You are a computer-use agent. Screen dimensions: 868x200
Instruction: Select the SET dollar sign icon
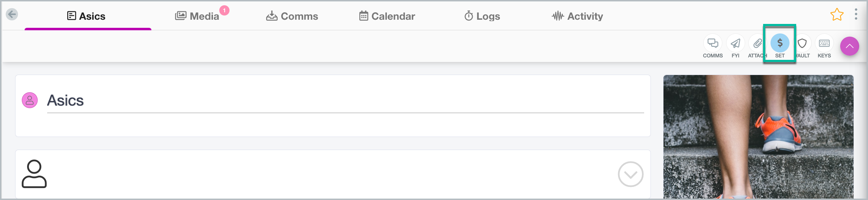coord(780,43)
